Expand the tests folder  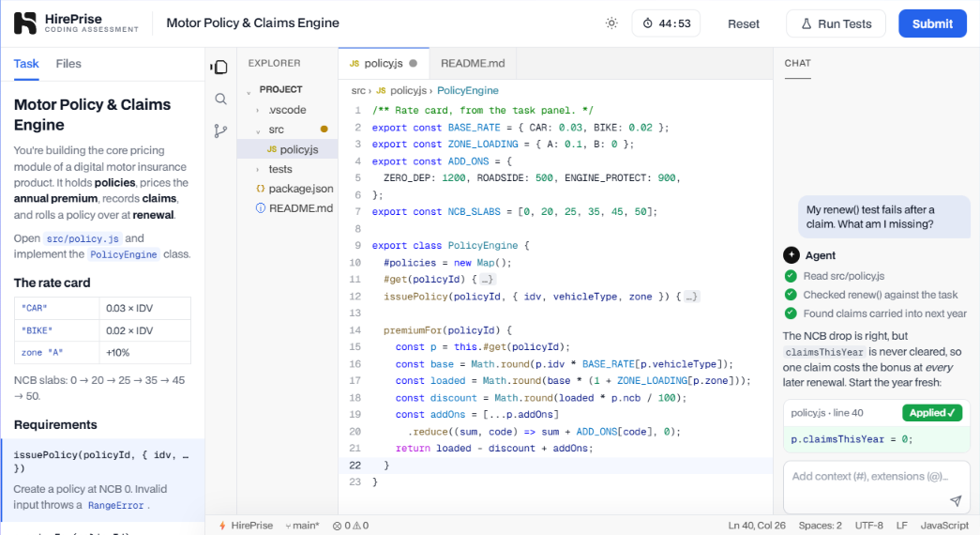[258, 170]
